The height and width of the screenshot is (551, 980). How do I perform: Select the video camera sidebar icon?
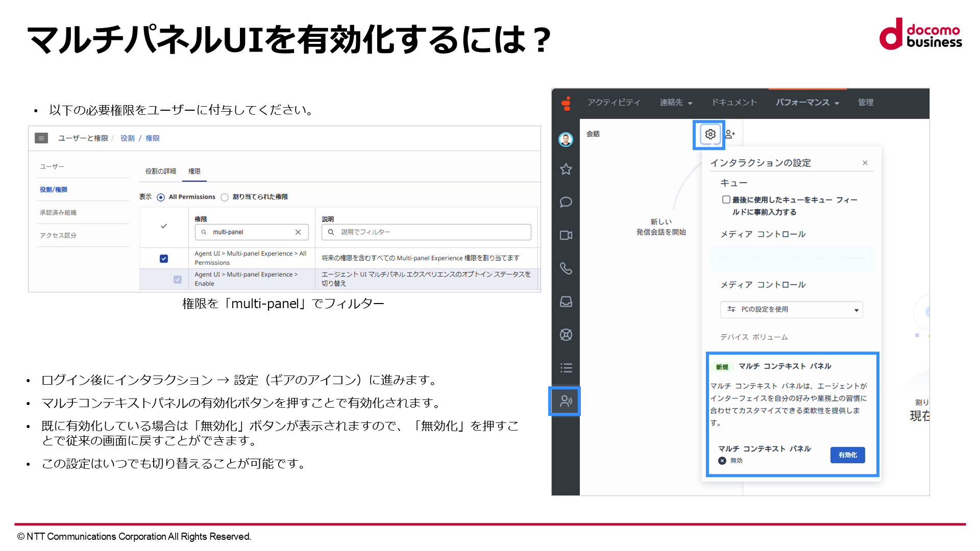click(x=566, y=235)
